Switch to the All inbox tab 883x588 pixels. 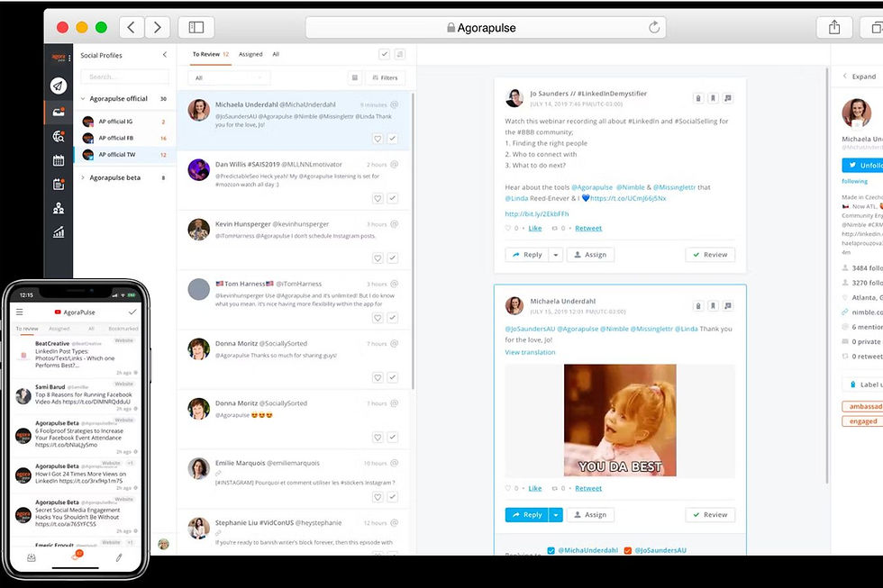point(276,55)
